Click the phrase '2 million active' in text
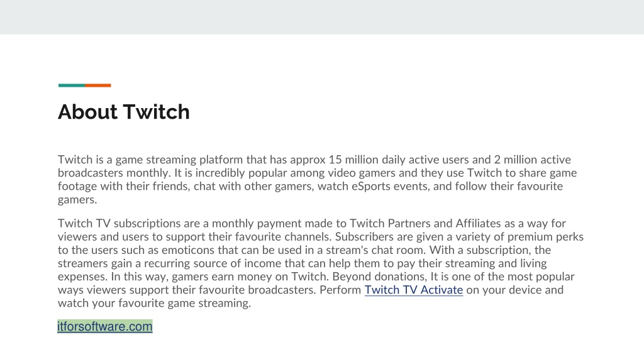The width and height of the screenshot is (644, 362). point(532,160)
